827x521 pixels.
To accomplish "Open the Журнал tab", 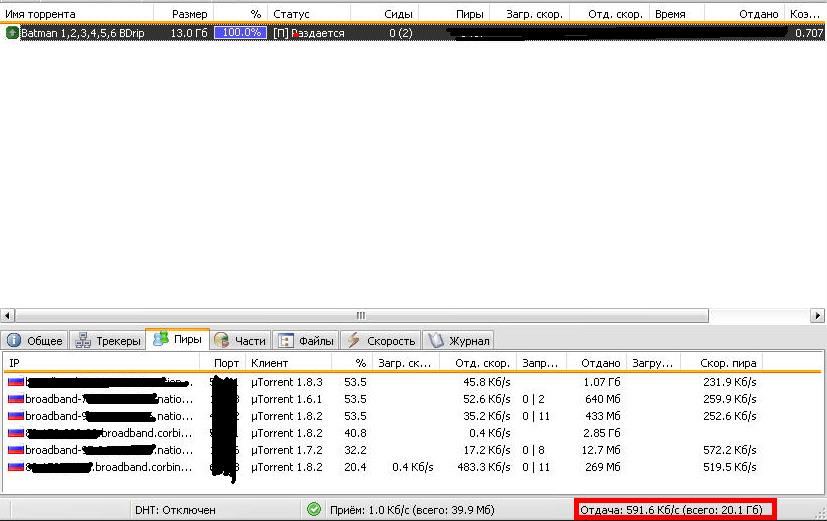I will point(458,341).
